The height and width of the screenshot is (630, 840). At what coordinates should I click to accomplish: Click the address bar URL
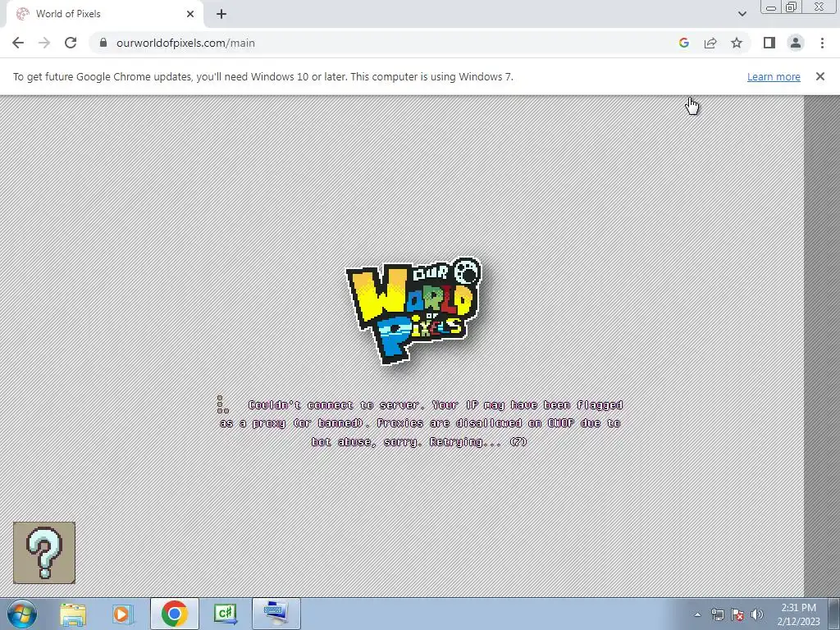(x=185, y=43)
